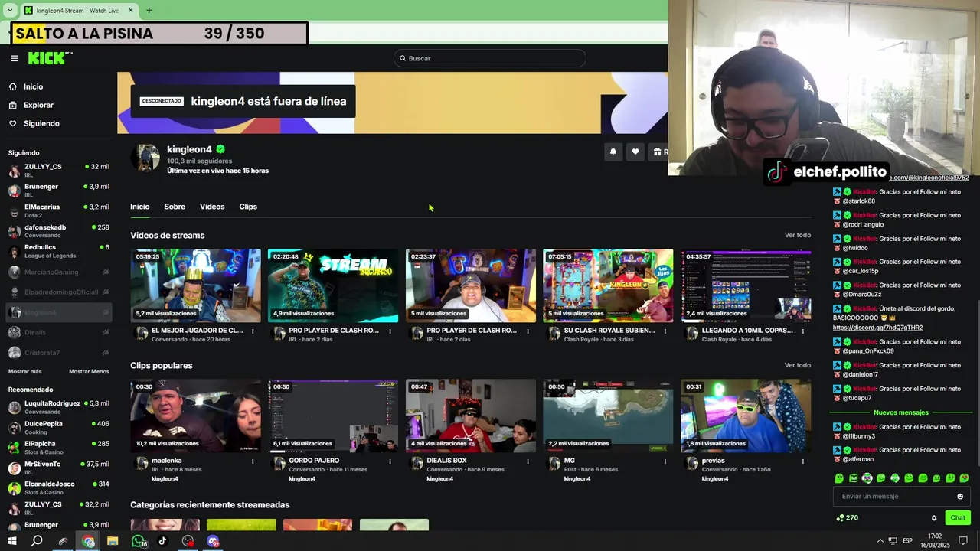Open ElMacarius channel in sidebar
This screenshot has height=551, width=980.
click(x=58, y=210)
